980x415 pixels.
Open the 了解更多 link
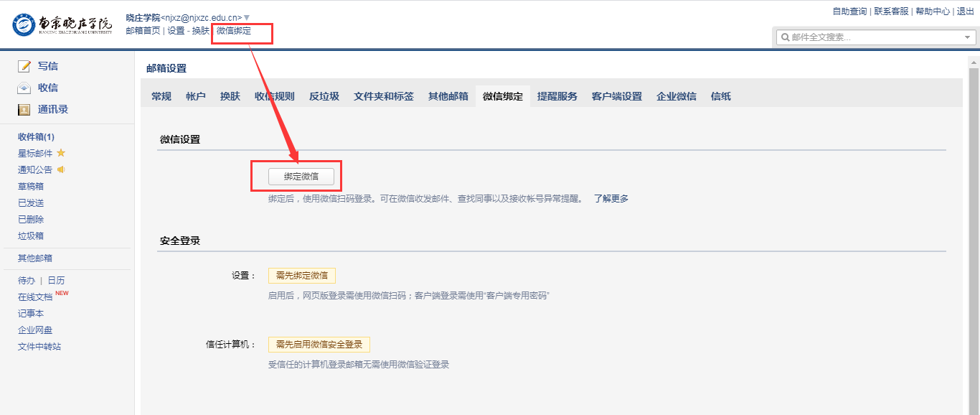(x=611, y=199)
